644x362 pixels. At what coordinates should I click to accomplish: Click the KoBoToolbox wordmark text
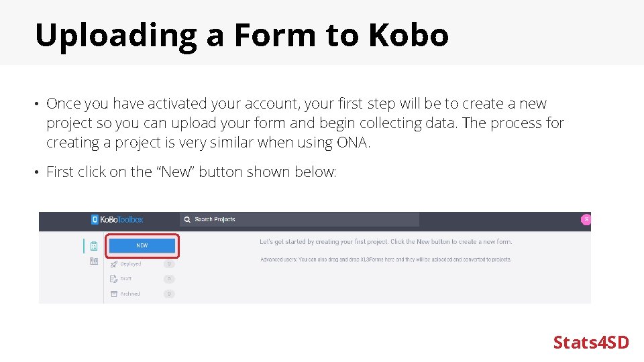[123, 219]
